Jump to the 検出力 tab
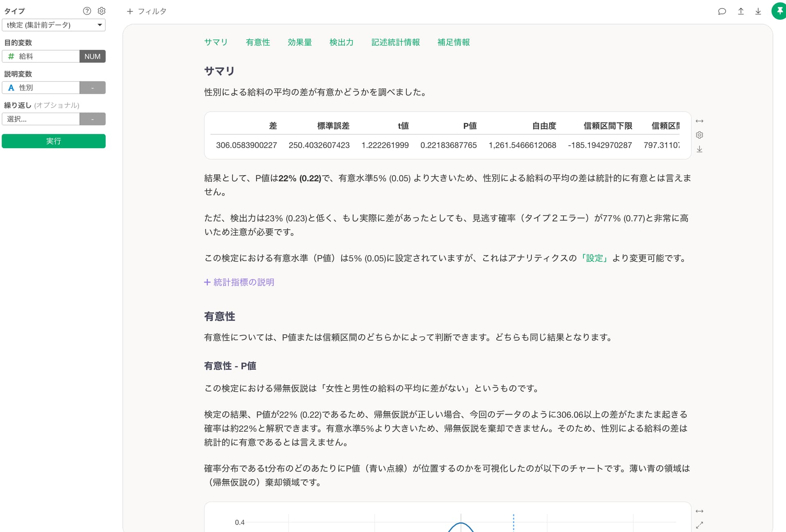The height and width of the screenshot is (532, 786). (x=341, y=42)
